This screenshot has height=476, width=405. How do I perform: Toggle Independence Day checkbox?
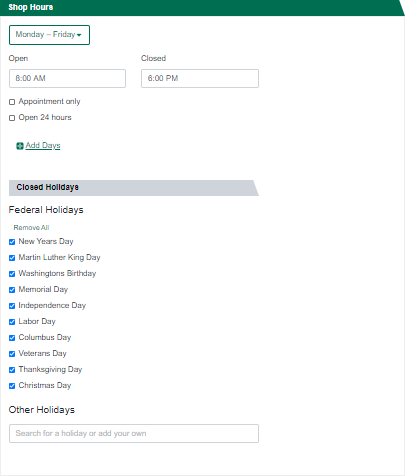click(x=12, y=306)
